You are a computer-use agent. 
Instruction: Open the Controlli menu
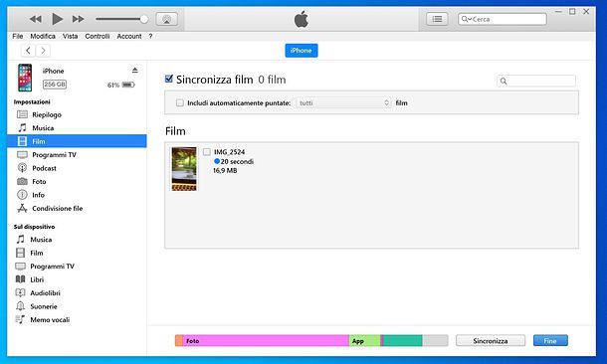point(98,36)
